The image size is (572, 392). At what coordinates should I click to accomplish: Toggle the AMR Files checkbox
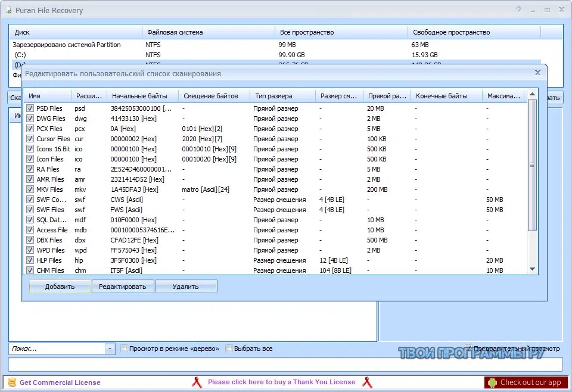pyautogui.click(x=30, y=179)
